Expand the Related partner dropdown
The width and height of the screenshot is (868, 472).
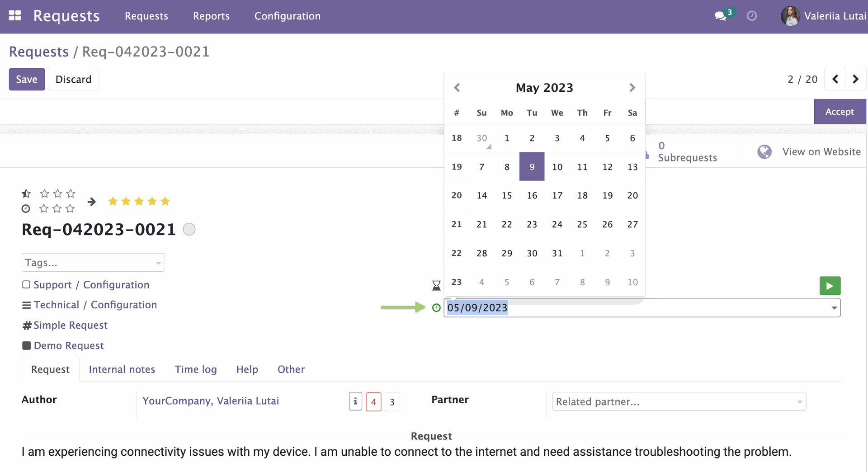coord(799,401)
